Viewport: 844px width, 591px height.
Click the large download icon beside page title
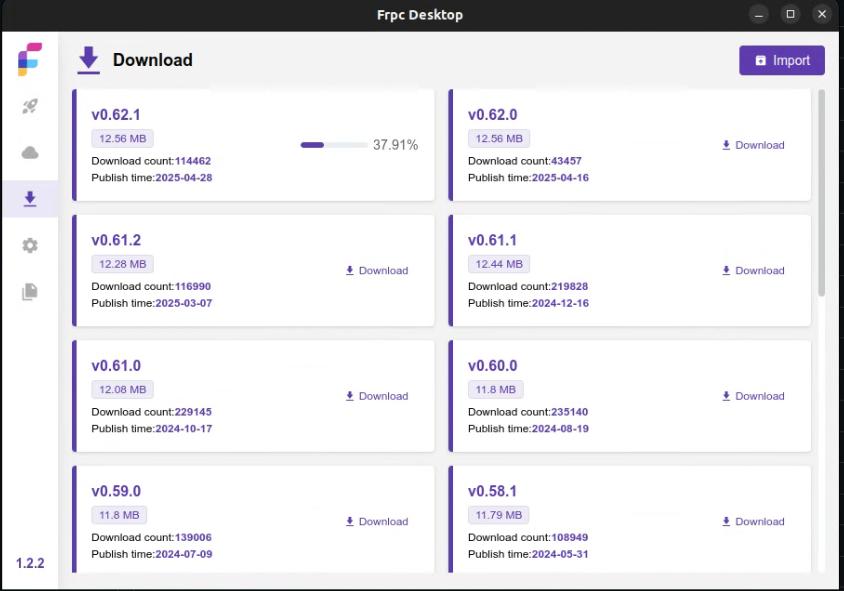coord(89,60)
